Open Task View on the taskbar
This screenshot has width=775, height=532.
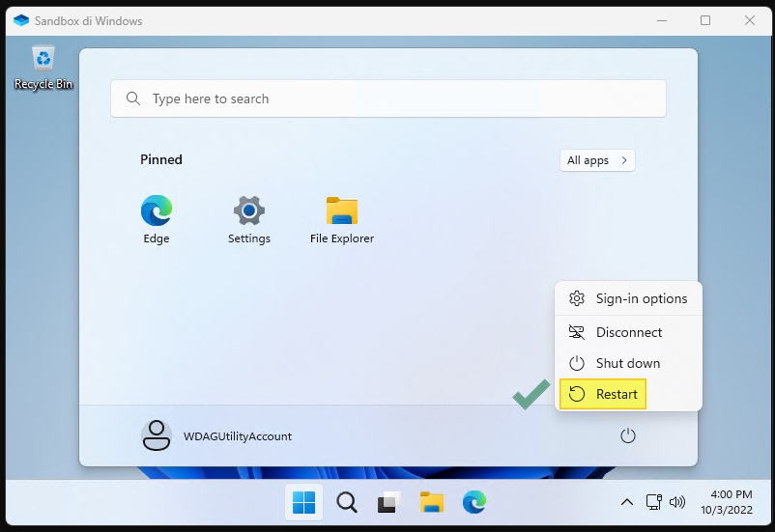(388, 502)
